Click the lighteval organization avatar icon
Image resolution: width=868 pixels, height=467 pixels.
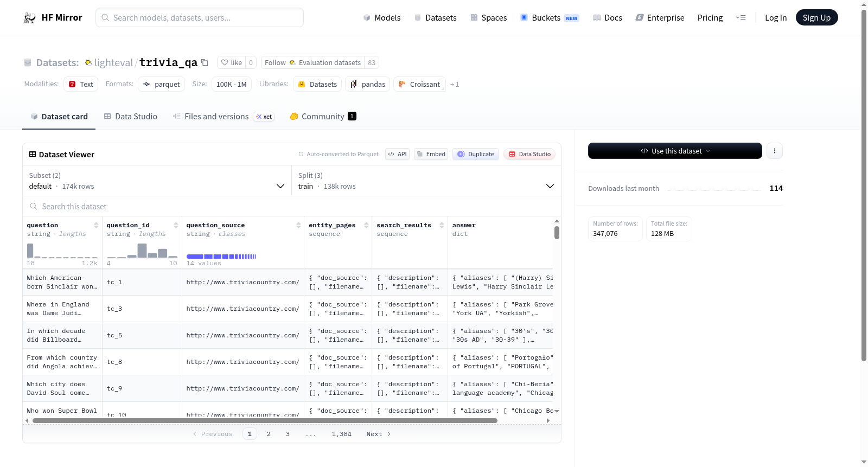point(88,63)
